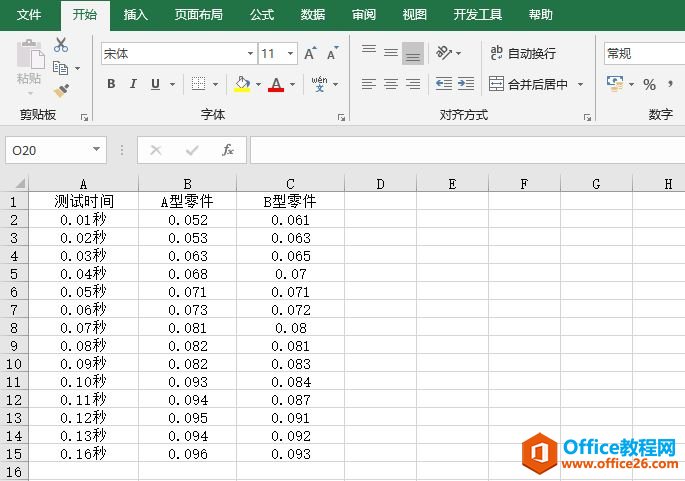Bottom align cell contents
Screen dimensions: 685x481
pos(413,53)
